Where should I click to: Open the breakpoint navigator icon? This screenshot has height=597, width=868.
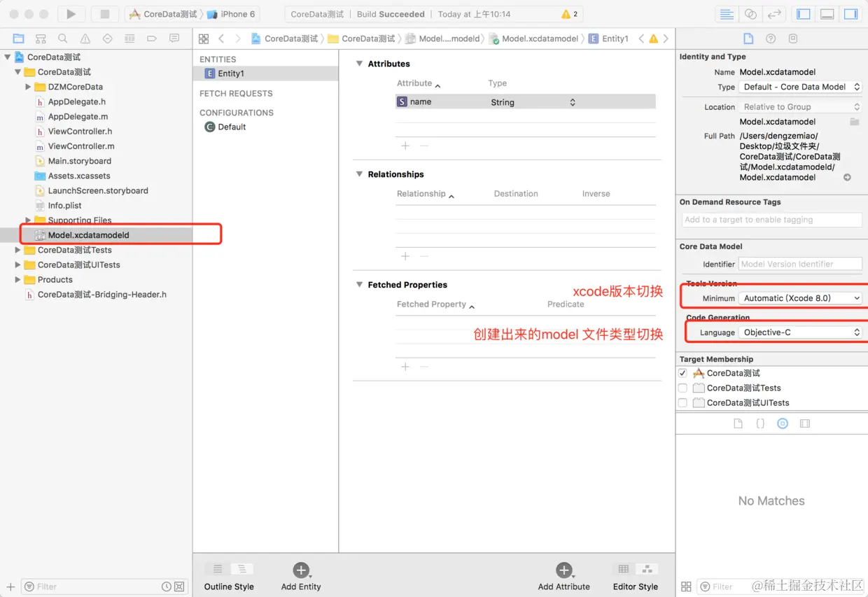pos(152,38)
